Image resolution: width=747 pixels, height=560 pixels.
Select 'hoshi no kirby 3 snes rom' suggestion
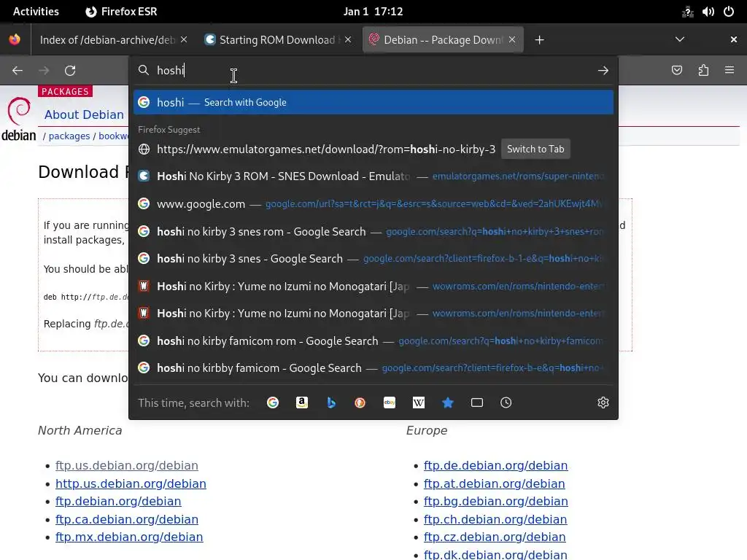373,231
